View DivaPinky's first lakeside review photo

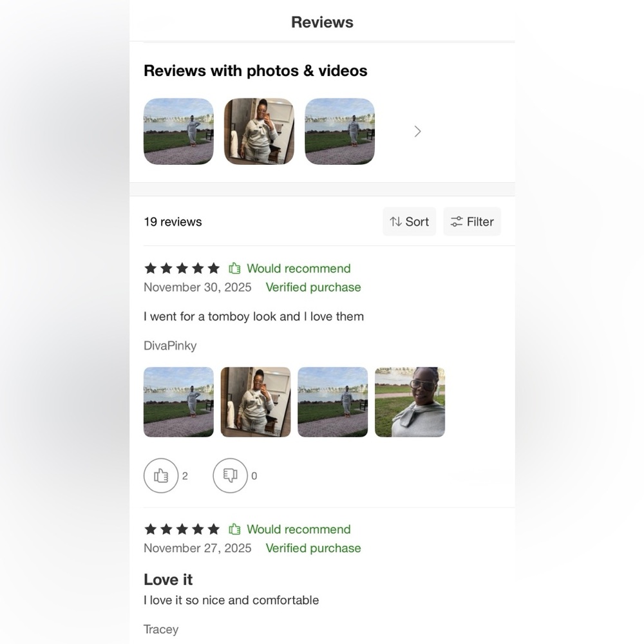point(178,402)
